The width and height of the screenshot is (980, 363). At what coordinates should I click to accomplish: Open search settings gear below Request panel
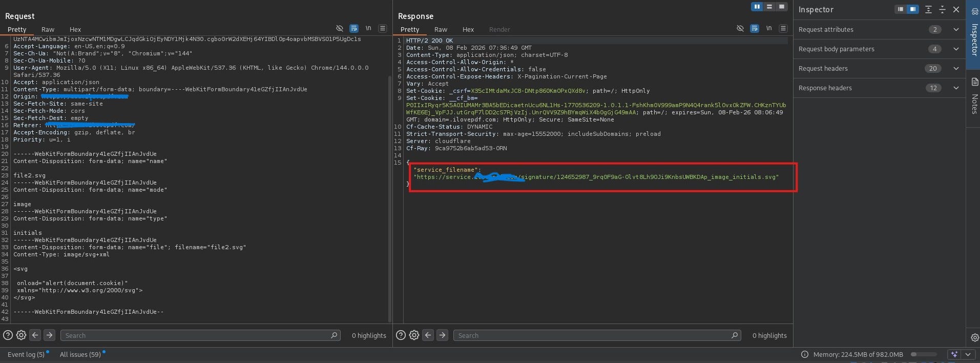[21, 335]
